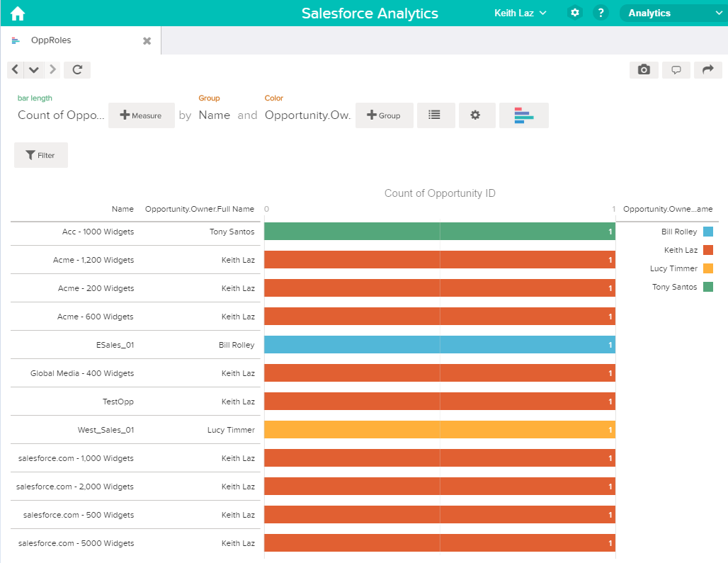Select the Lucy Timmer legend swatch
The width and height of the screenshot is (728, 563).
tap(708, 268)
